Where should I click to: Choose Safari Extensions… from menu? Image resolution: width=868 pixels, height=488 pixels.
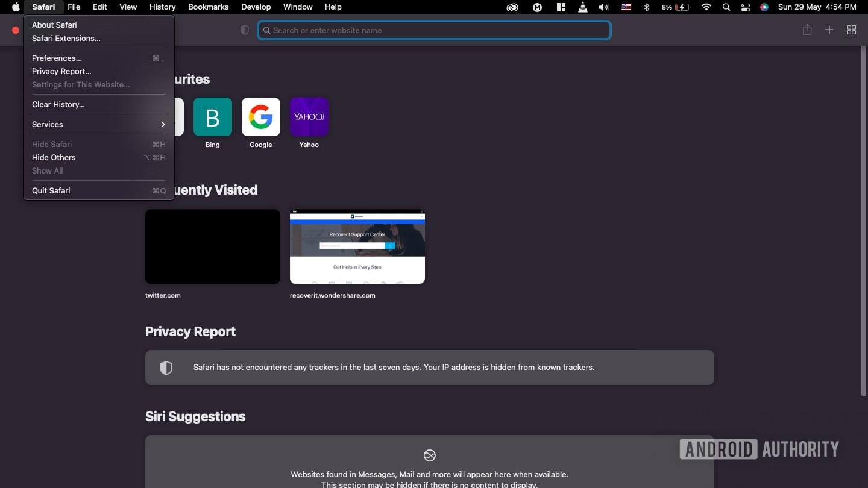[99, 38]
